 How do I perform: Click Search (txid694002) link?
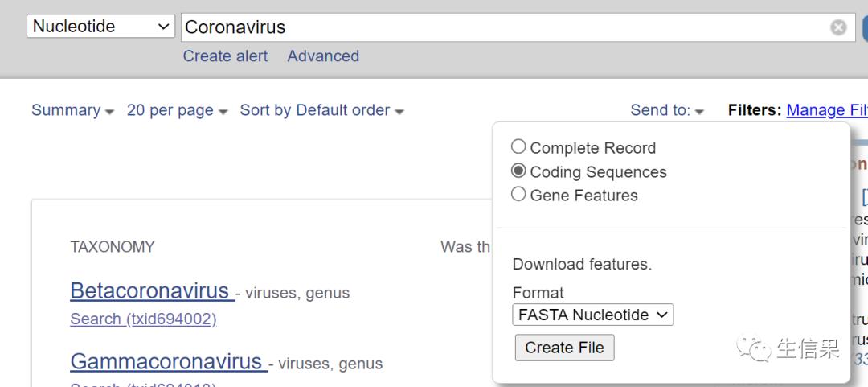143,319
